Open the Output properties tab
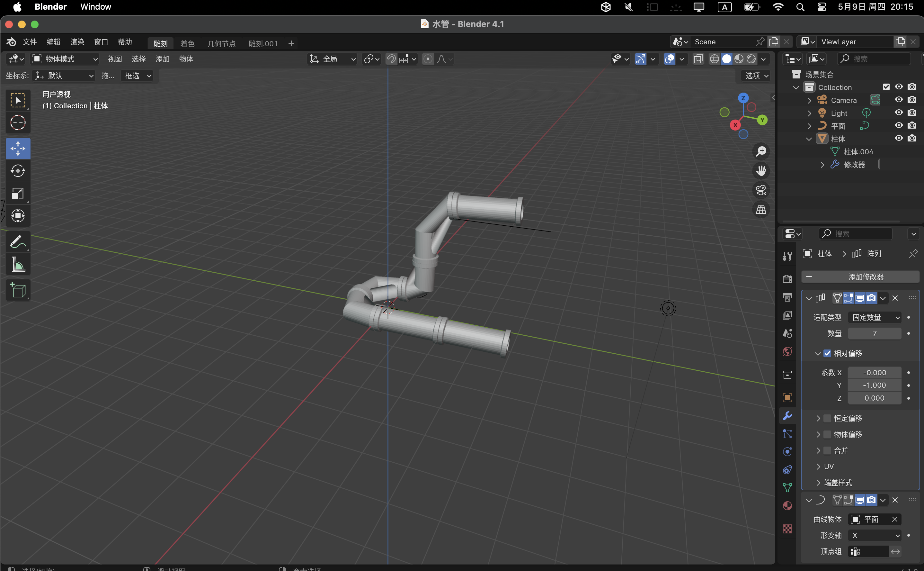 point(787,297)
